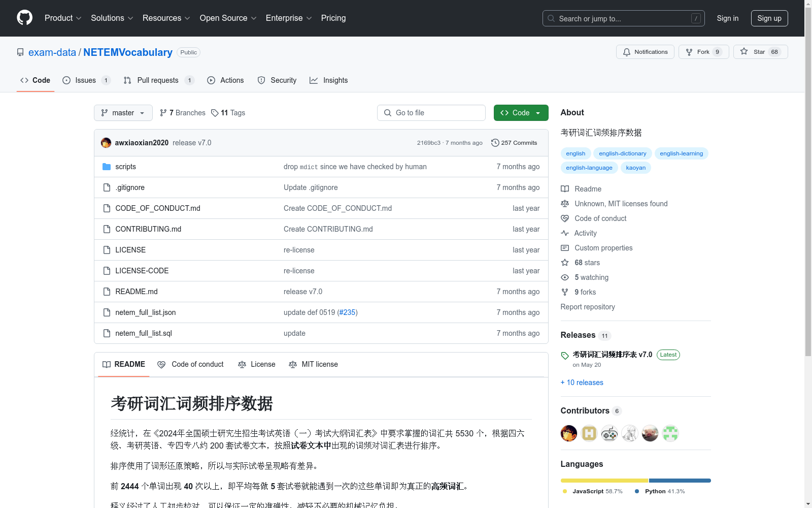Select the Code of conduct readme tab
The width and height of the screenshot is (812, 508).
pos(190,364)
